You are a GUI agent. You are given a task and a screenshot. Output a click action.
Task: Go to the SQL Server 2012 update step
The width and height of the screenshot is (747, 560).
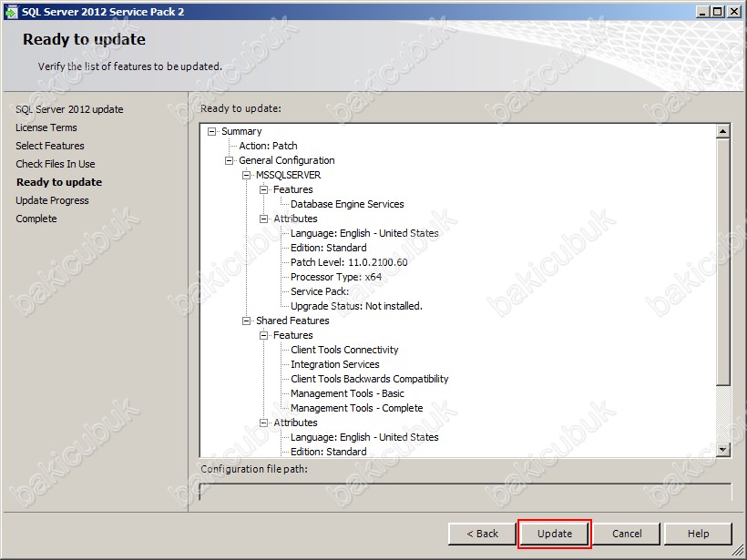click(x=69, y=109)
